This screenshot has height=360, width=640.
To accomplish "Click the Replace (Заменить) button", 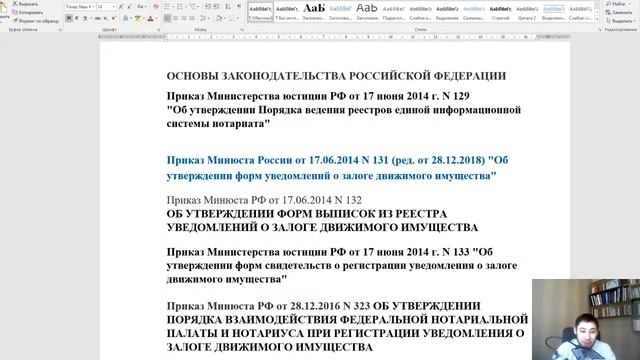I will coord(619,13).
